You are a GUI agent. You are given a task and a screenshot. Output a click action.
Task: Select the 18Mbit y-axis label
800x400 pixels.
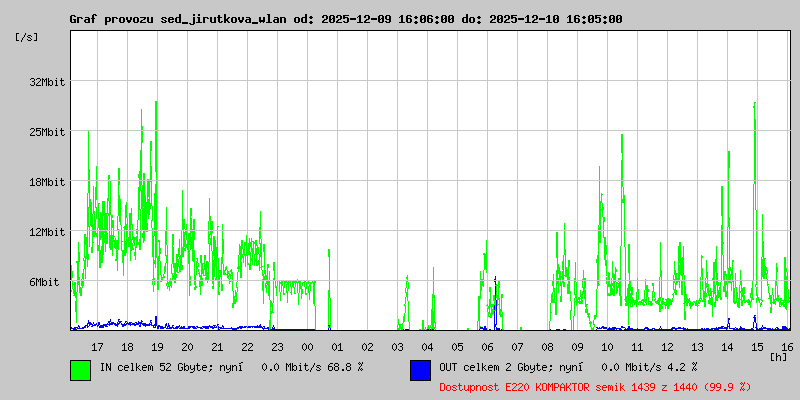(47, 182)
